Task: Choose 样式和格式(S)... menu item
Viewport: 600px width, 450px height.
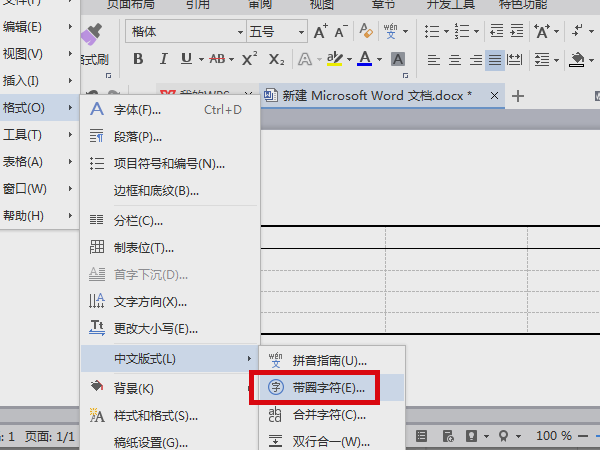Action: tap(170, 416)
